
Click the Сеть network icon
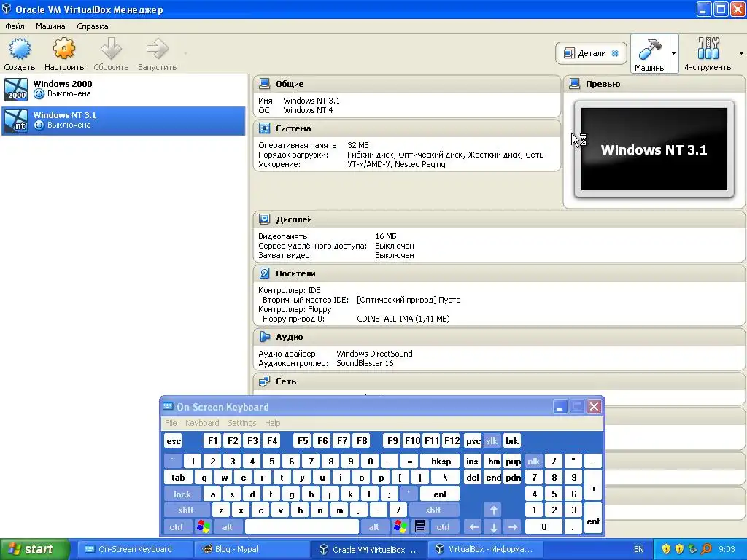tap(264, 381)
